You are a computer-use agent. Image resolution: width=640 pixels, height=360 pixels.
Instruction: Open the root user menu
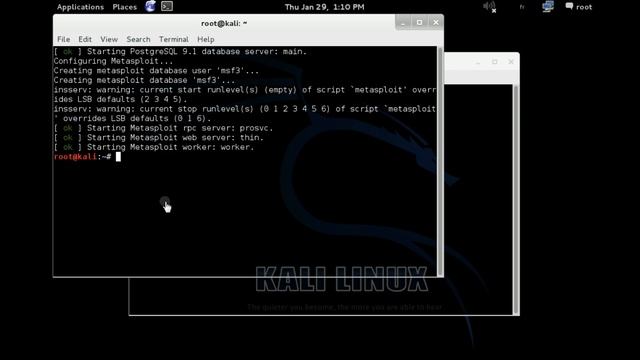pyautogui.click(x=584, y=7)
